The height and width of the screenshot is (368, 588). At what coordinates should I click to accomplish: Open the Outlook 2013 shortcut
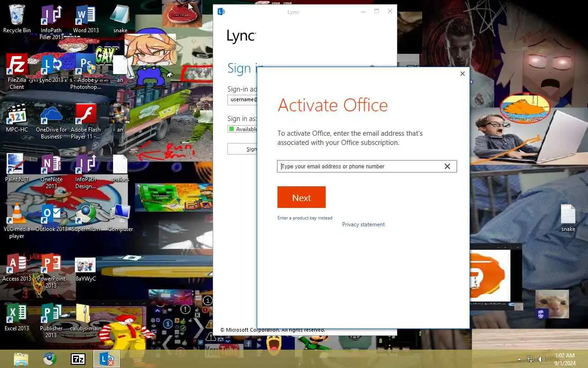tap(51, 218)
